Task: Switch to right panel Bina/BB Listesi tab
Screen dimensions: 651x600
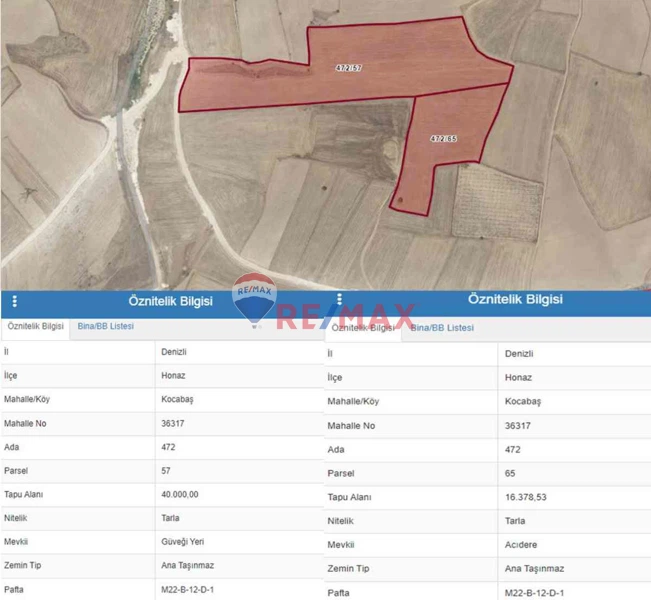Action: (442, 328)
